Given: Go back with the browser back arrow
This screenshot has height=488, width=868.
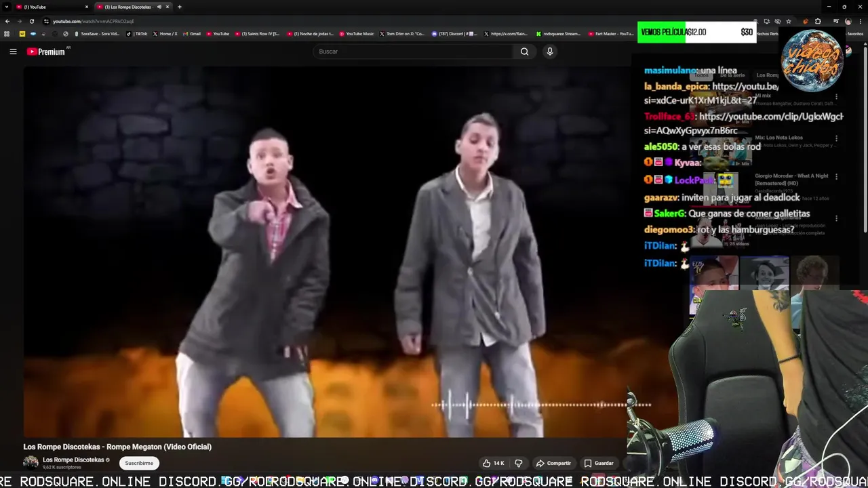Looking at the screenshot, I should click(x=7, y=21).
